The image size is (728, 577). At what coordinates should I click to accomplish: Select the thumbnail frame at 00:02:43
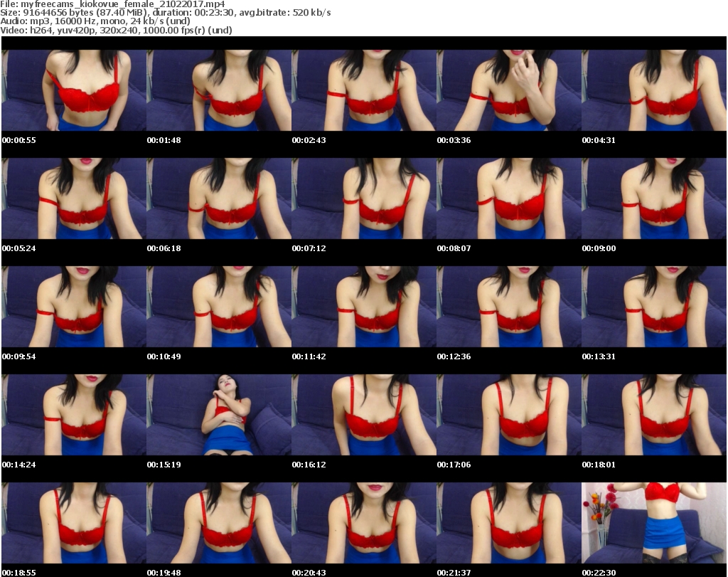coord(364,90)
